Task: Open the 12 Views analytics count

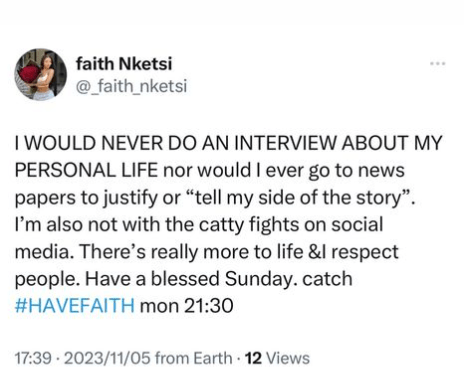Action: (x=277, y=358)
